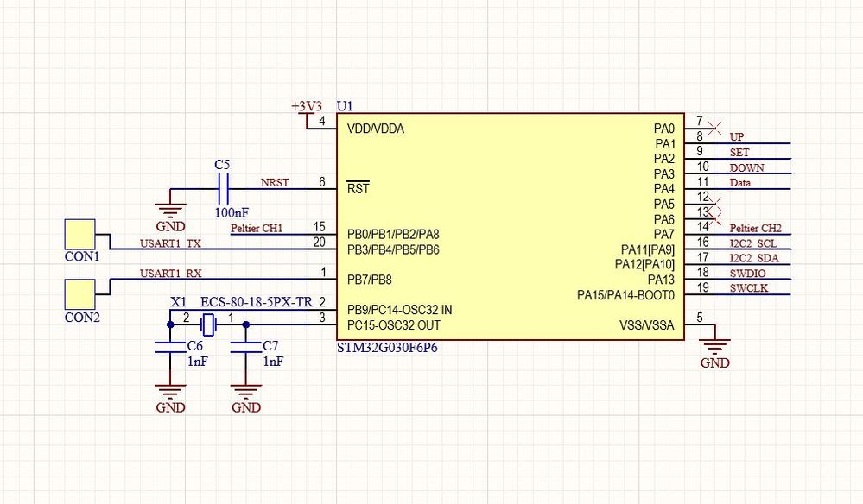Select the 1nF value of C7
The width and height of the screenshot is (863, 504).
click(273, 362)
